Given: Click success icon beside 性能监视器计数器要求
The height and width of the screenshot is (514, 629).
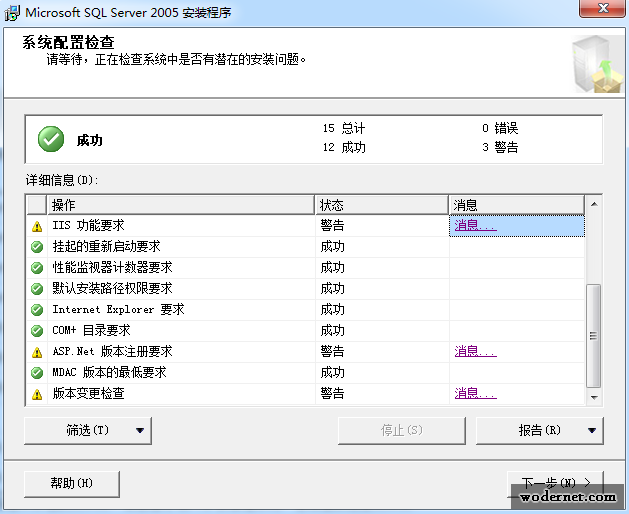Looking at the screenshot, I should click(x=37, y=268).
